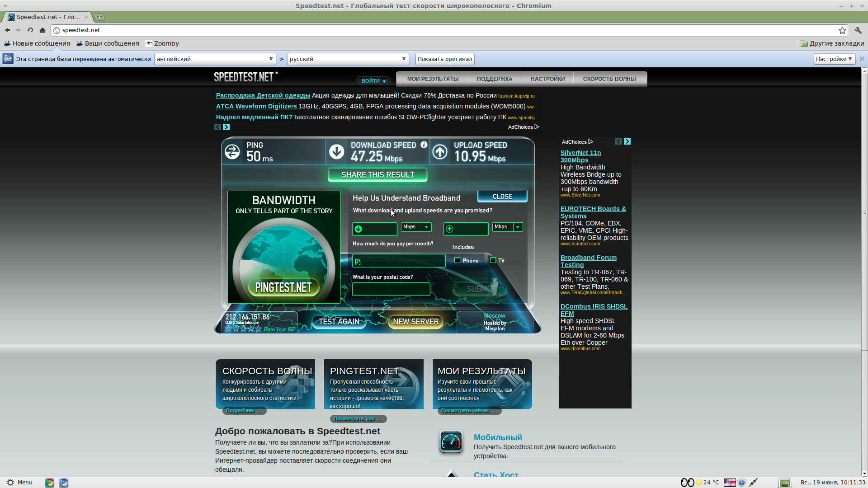Viewport: 868px width, 488px height.
Task: Bookmark this page with the star icon
Action: click(842, 30)
